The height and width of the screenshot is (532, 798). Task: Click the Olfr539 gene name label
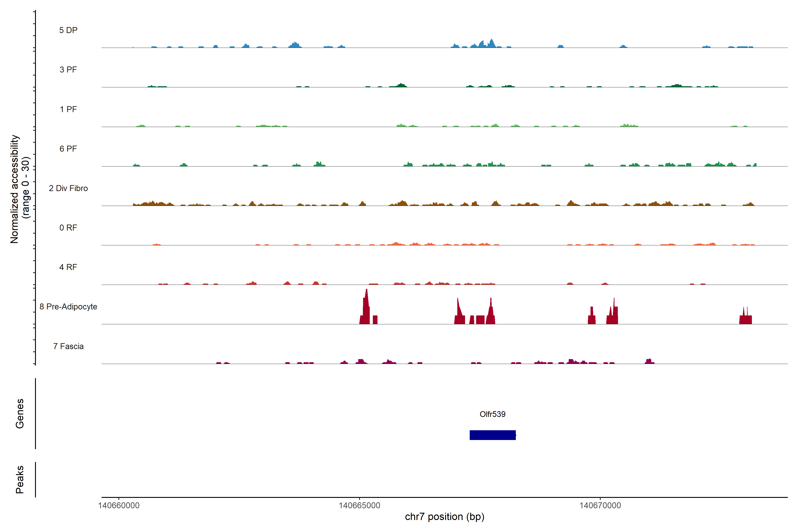pyautogui.click(x=492, y=414)
